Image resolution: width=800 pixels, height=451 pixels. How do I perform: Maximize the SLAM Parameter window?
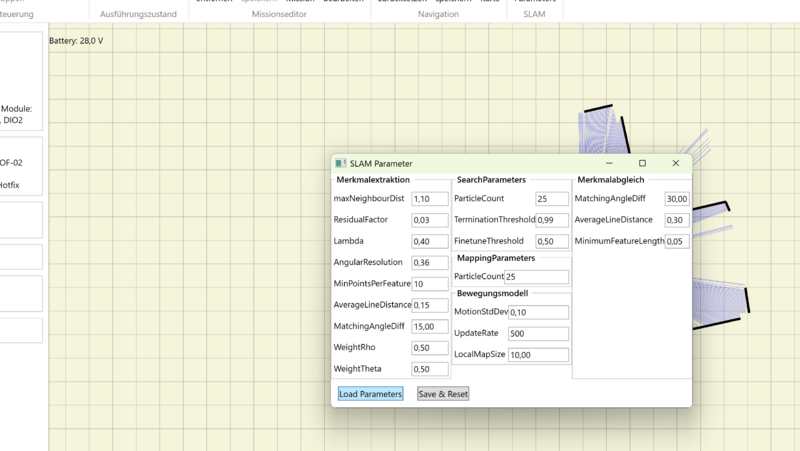click(642, 163)
